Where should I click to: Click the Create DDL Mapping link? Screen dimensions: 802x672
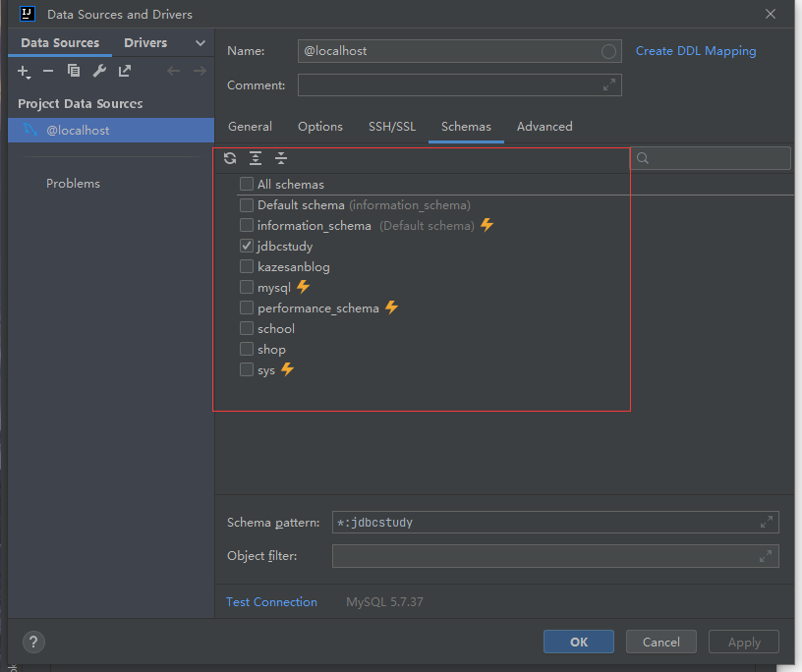696,51
